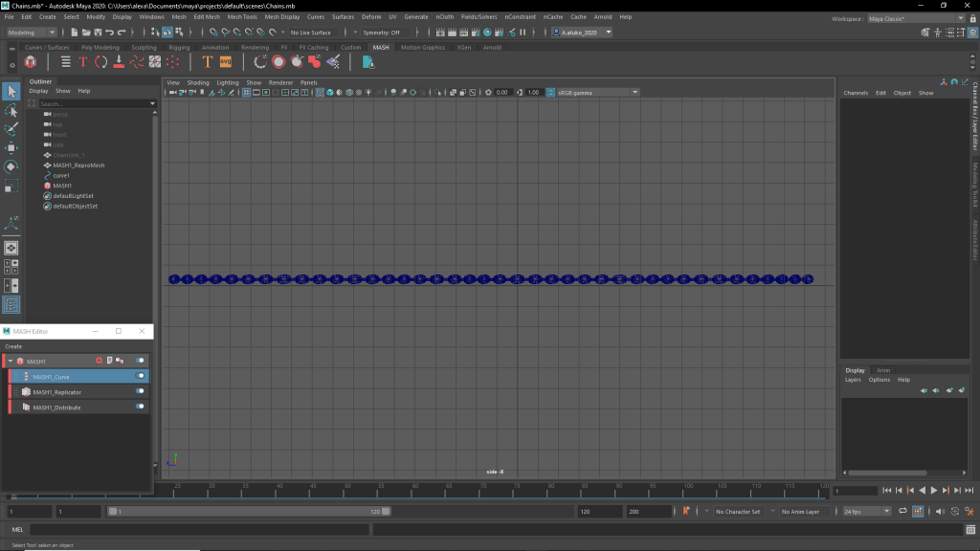Click Create in the MASH Editor

tap(13, 346)
